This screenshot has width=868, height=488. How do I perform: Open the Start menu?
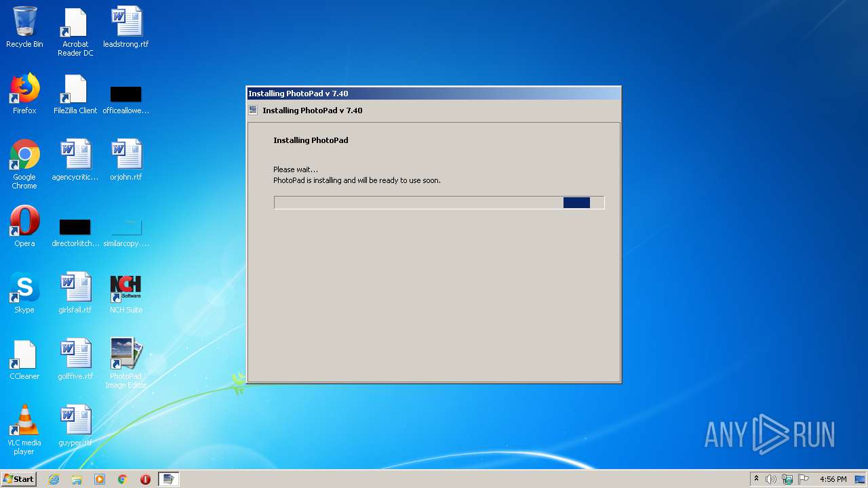pos(18,479)
